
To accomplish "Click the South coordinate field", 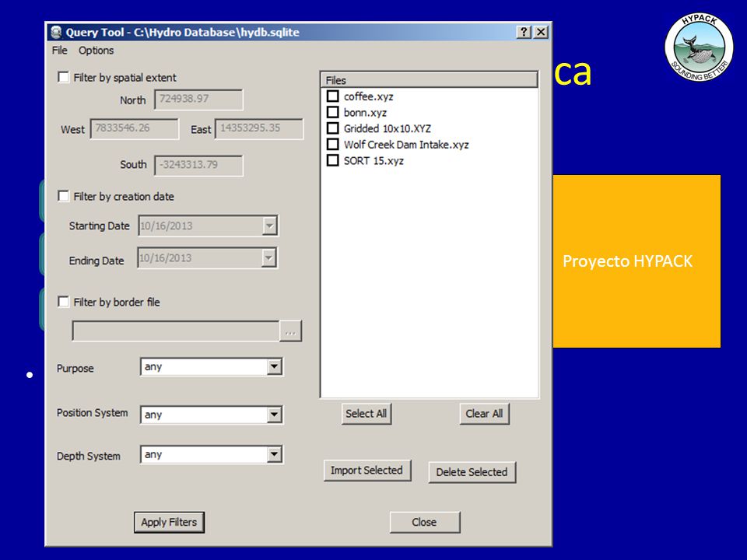I will point(198,165).
